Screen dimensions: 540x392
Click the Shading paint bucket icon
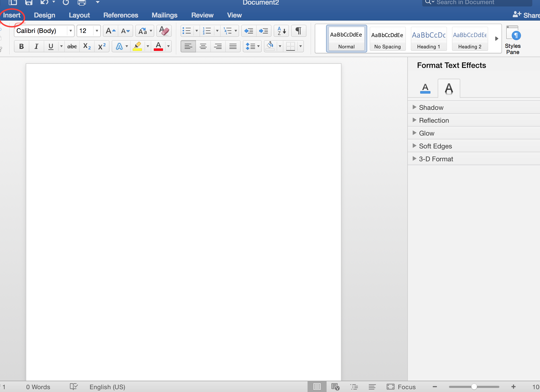270,46
